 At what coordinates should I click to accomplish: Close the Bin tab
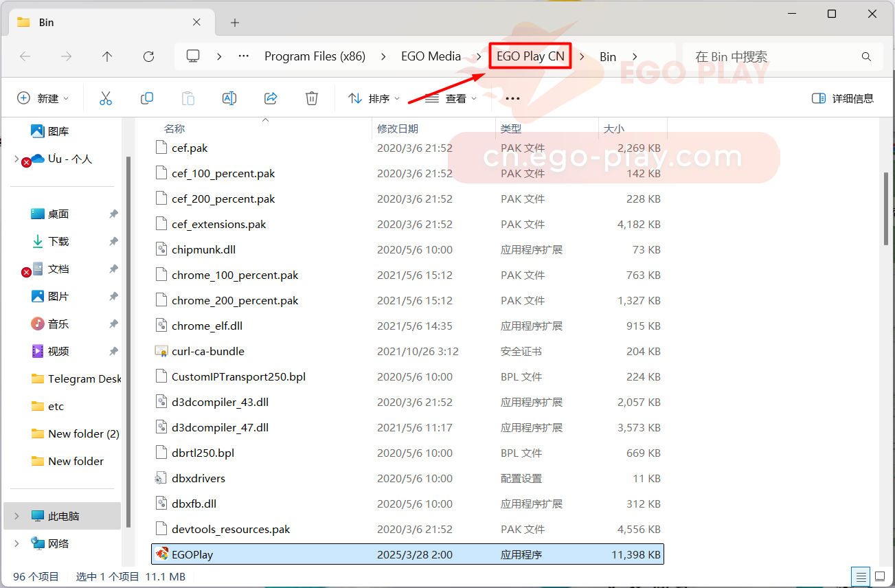pyautogui.click(x=197, y=22)
